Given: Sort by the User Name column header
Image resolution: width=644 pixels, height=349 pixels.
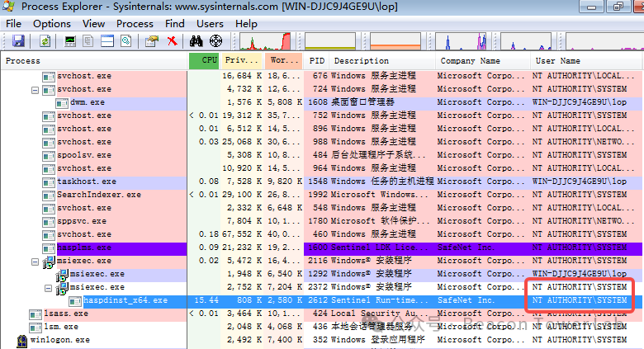Looking at the screenshot, I should 586,61.
